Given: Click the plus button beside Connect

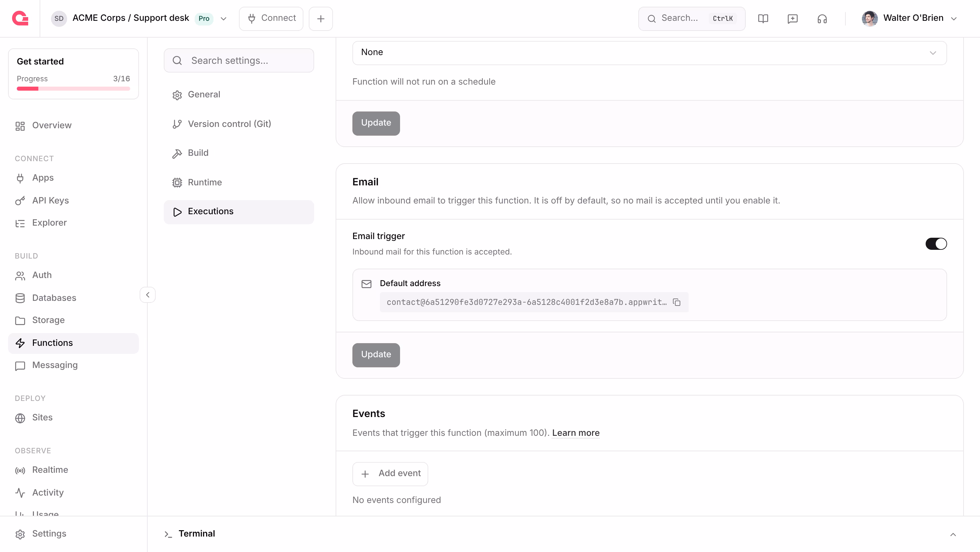Looking at the screenshot, I should coord(321,19).
